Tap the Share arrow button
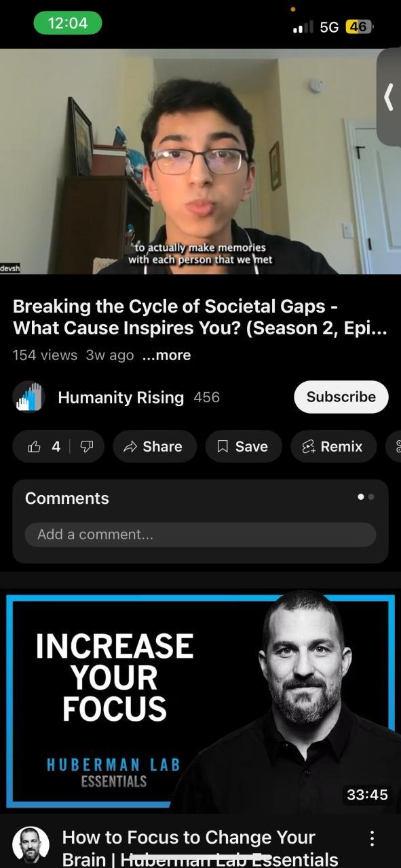The image size is (401, 868). point(155,446)
